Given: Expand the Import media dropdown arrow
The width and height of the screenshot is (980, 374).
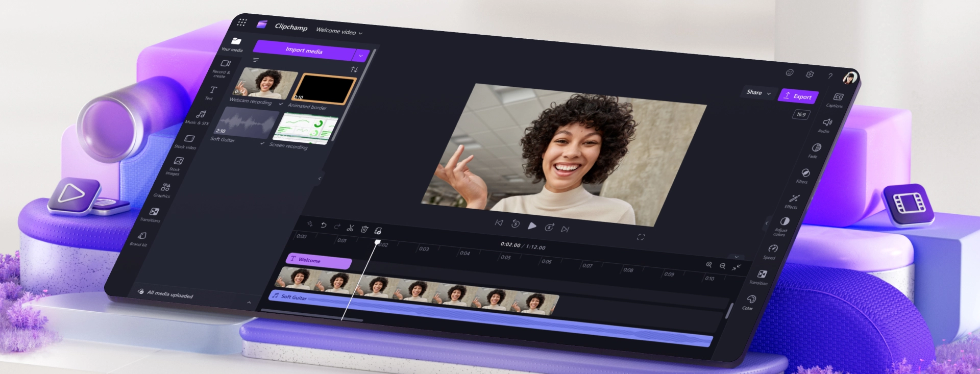Looking at the screenshot, I should coord(361,55).
